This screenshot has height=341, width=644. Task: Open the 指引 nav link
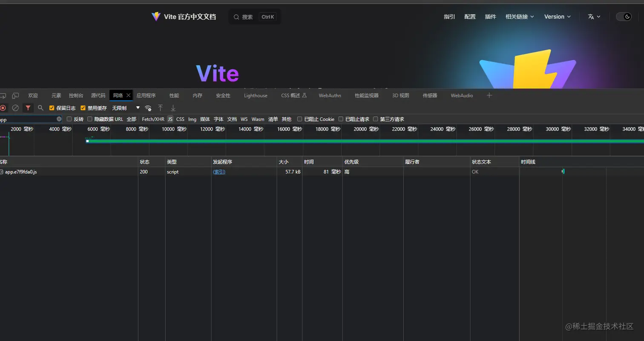(x=449, y=17)
